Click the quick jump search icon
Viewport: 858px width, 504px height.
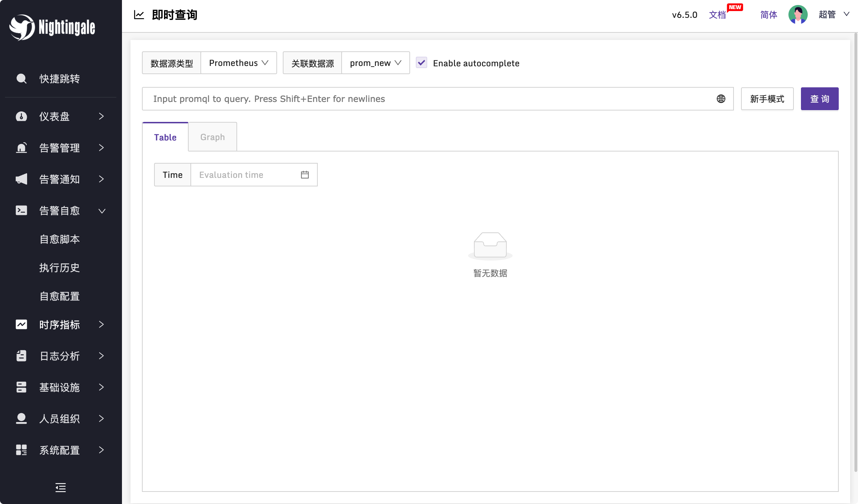point(21,79)
